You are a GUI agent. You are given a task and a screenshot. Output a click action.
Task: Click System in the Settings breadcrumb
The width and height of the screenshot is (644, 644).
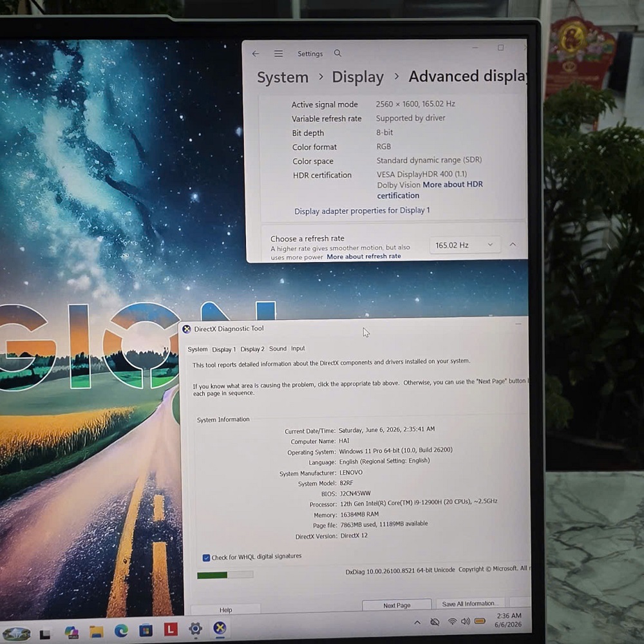tap(283, 77)
